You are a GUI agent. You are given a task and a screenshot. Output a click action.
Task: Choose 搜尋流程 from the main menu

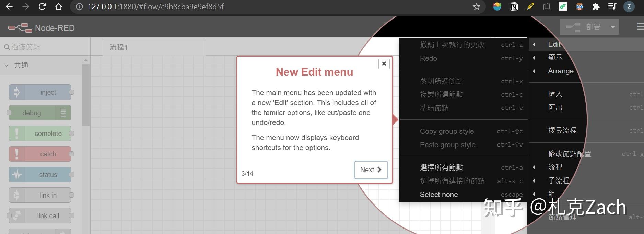(586, 130)
